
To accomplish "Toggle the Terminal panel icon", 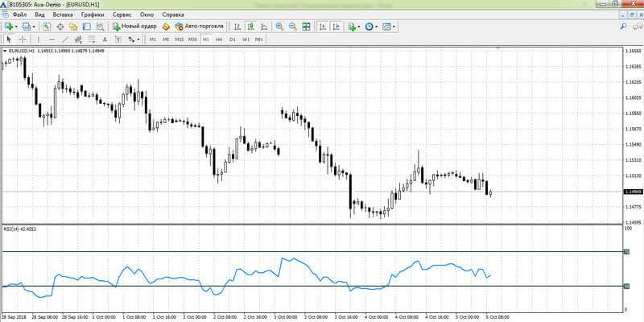I will tap(86, 27).
